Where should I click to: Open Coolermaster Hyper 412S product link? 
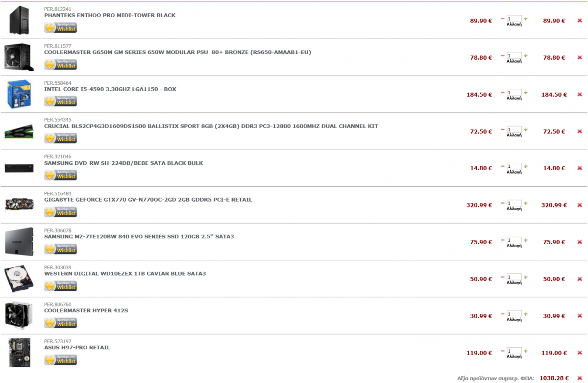[86, 310]
